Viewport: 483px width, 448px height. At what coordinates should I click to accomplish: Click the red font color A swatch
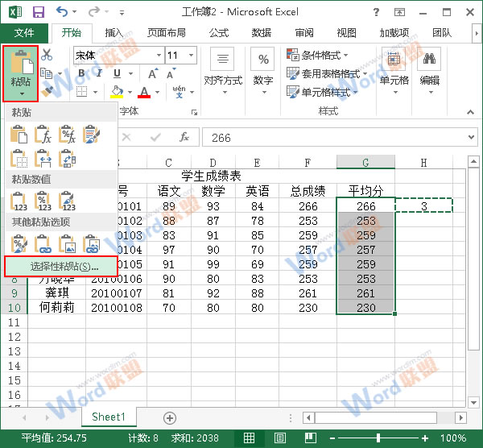click(144, 92)
